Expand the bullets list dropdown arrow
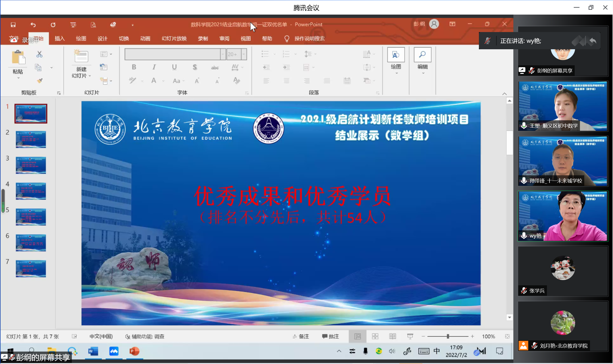Viewport: 613px width, 364px height. point(274,54)
